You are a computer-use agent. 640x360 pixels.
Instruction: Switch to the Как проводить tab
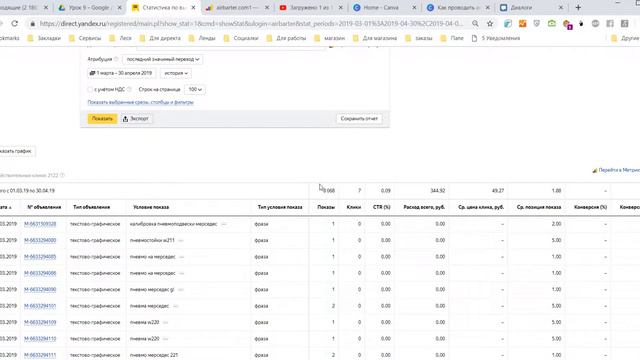click(458, 7)
